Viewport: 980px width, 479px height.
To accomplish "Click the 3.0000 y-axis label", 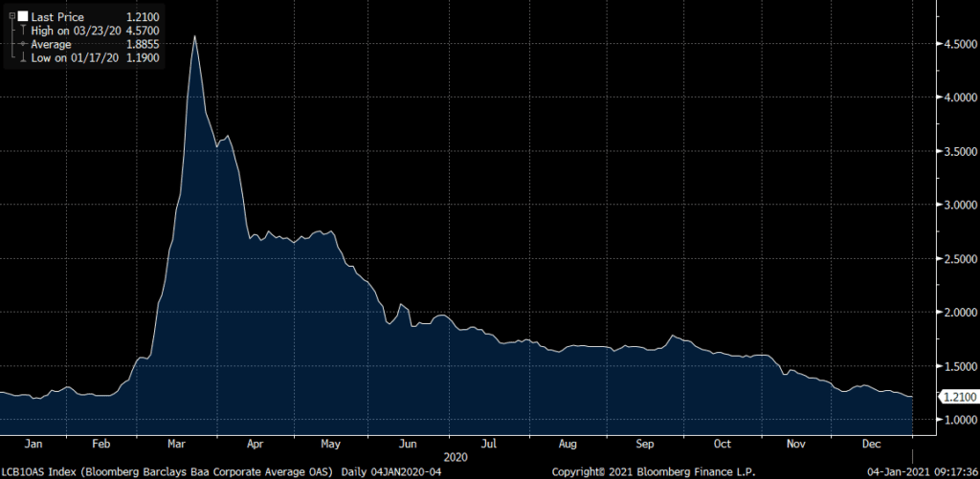I will (x=959, y=205).
